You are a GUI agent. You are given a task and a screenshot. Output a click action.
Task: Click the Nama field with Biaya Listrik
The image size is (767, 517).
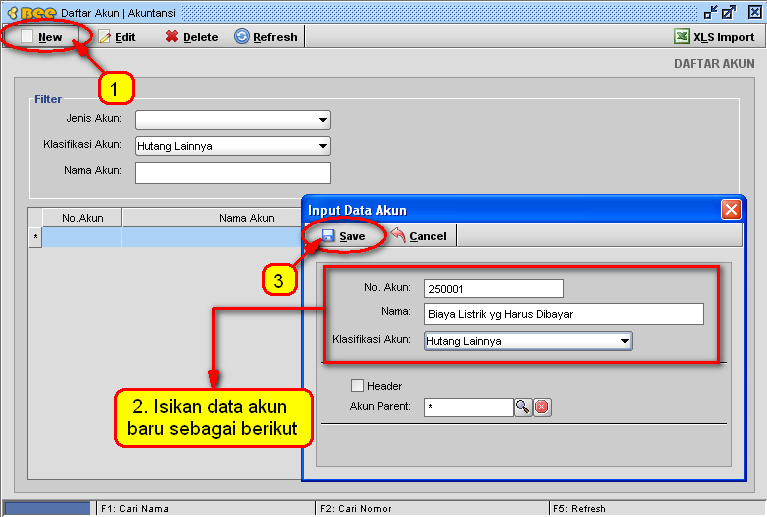coord(564,314)
